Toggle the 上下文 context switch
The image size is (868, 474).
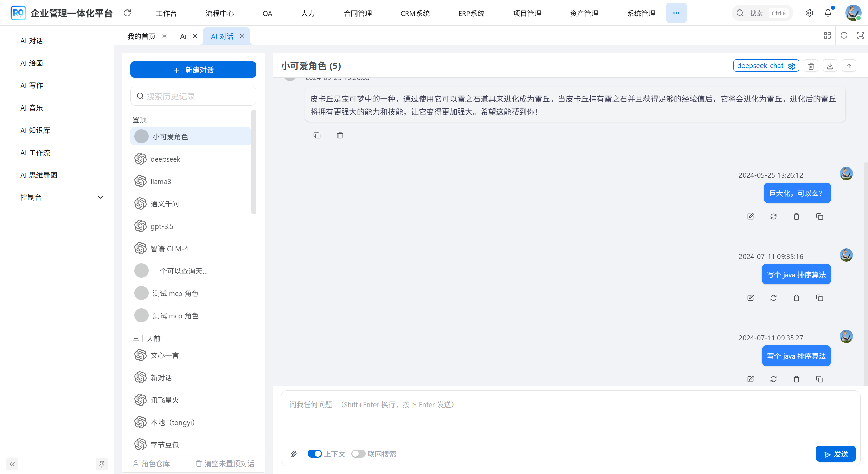(314, 454)
